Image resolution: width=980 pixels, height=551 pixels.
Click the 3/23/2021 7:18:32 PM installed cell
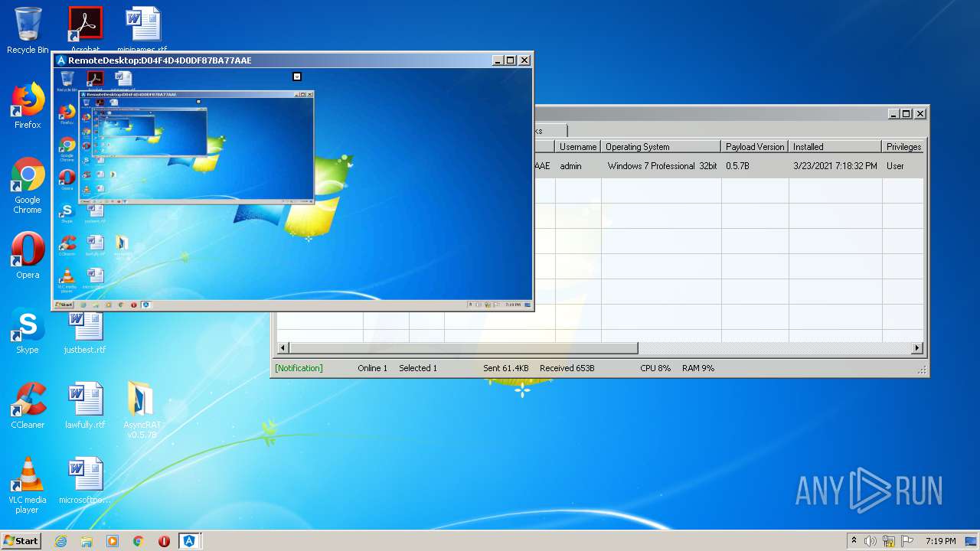[835, 166]
